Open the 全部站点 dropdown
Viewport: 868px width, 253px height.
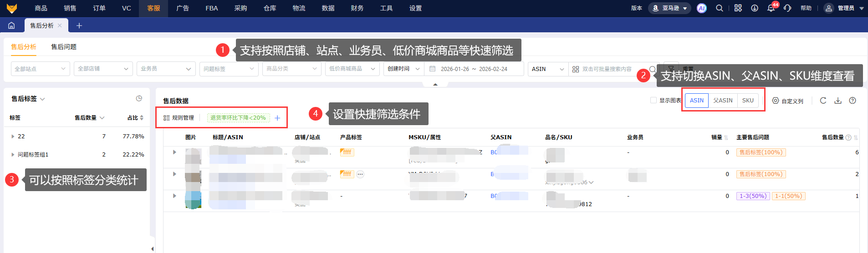[x=40, y=69]
